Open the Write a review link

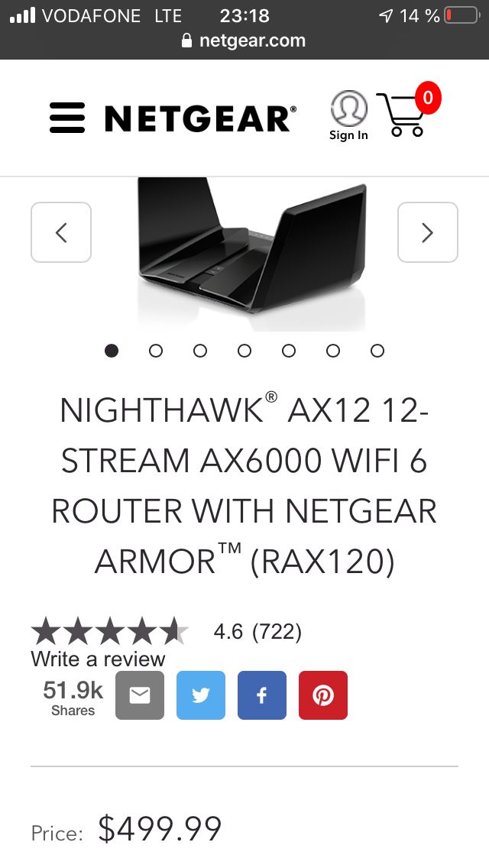click(98, 659)
